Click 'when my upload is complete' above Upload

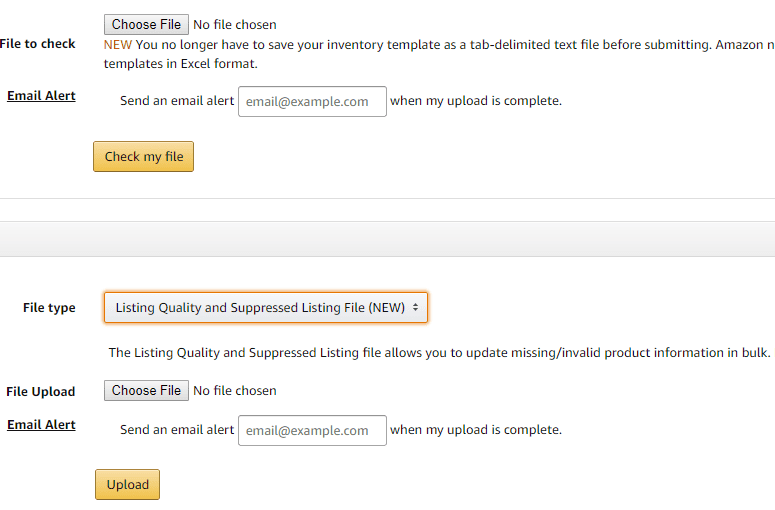(x=476, y=430)
